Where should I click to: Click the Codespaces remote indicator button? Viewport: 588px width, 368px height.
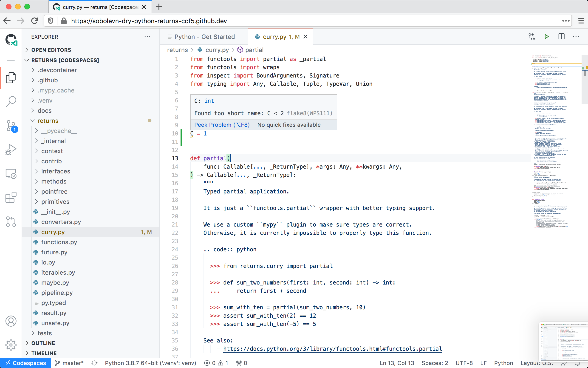pos(25,363)
